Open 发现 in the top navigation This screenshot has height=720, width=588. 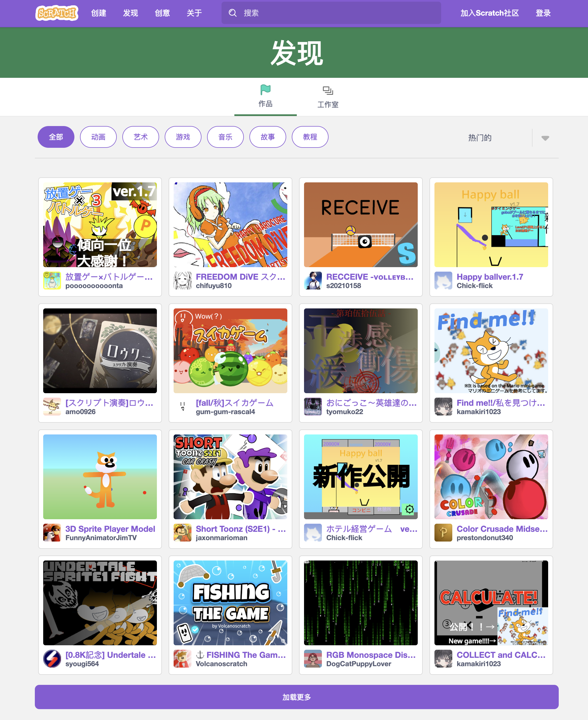[x=130, y=13]
